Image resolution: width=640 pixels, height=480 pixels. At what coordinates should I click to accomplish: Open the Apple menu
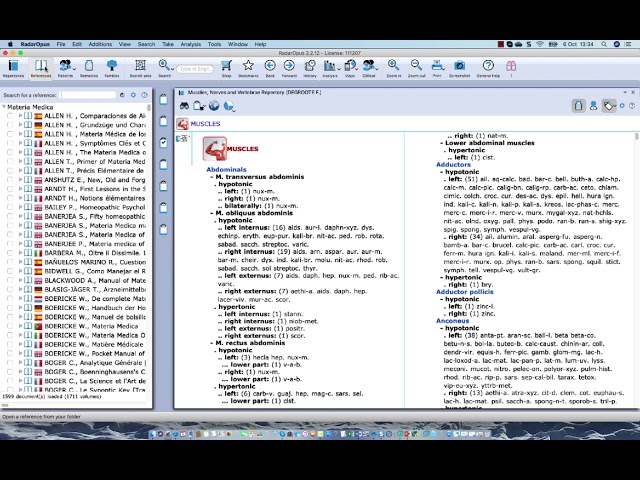coord(10,44)
